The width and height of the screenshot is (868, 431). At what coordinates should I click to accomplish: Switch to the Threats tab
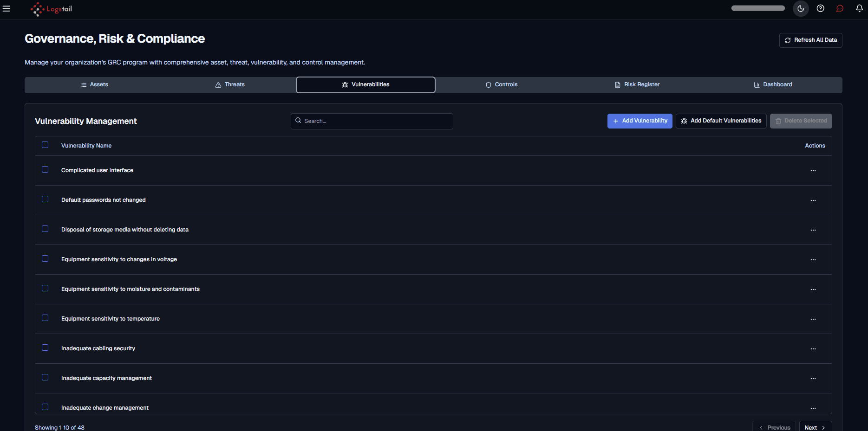[x=230, y=84]
